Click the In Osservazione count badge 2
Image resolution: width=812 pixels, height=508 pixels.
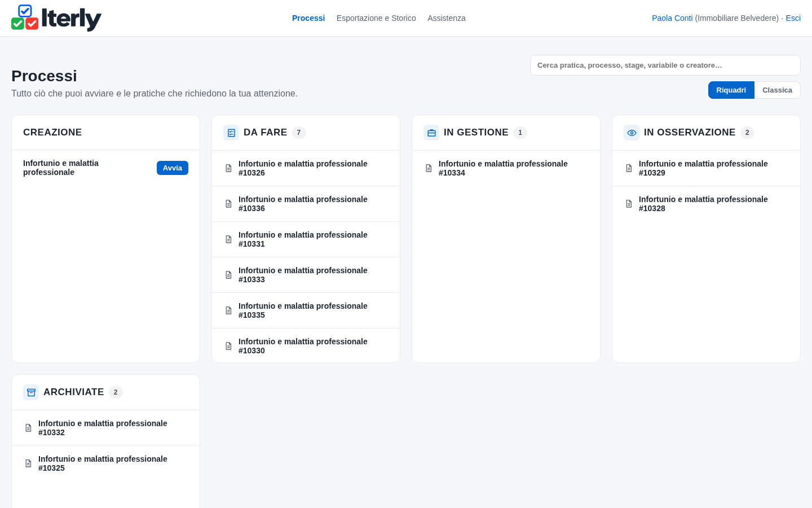747,133
